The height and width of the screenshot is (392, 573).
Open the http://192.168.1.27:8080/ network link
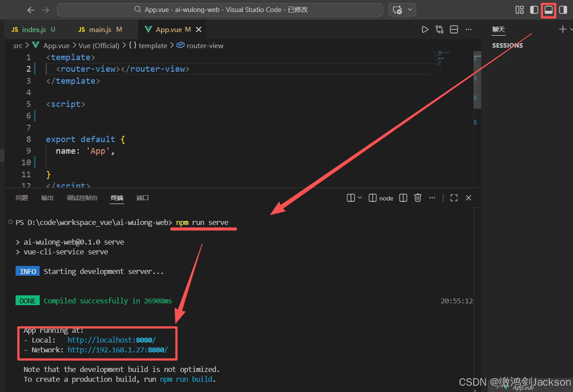point(118,350)
